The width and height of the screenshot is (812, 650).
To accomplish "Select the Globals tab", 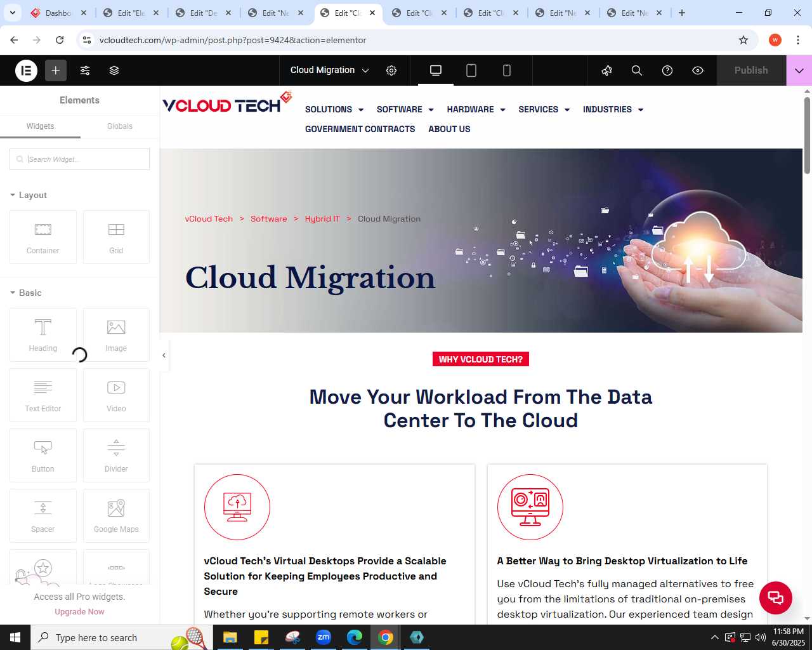I will click(x=120, y=126).
